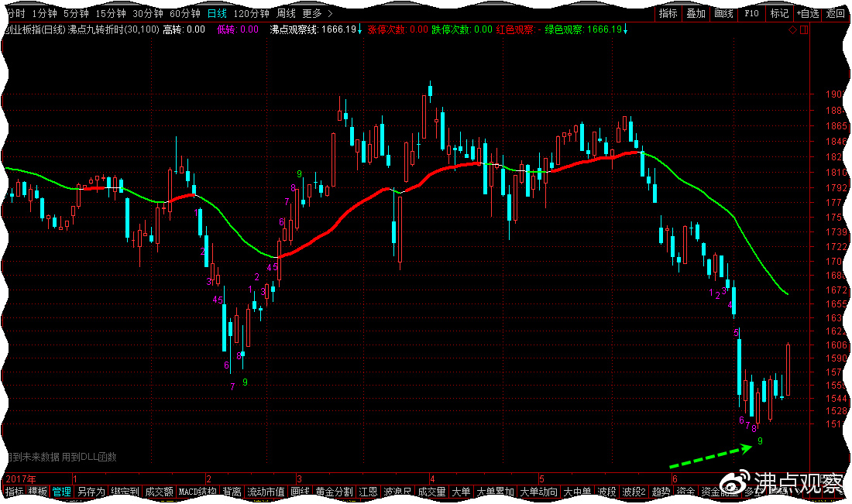Select the 趋势 indicator tab

click(661, 492)
